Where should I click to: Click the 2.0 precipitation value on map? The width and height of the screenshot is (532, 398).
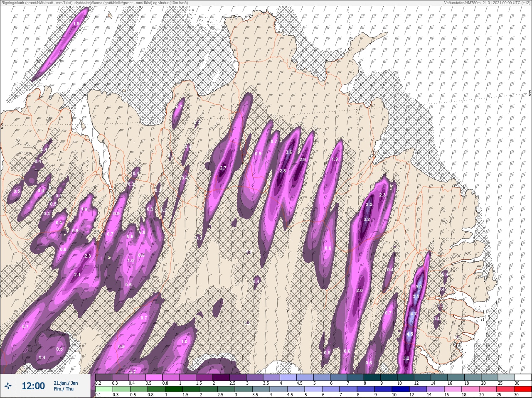click(360, 290)
